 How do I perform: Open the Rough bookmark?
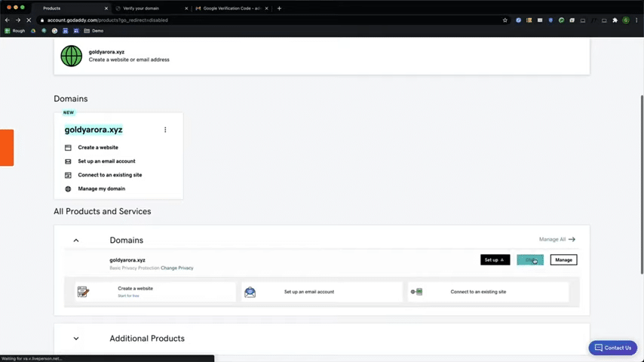[x=15, y=31]
